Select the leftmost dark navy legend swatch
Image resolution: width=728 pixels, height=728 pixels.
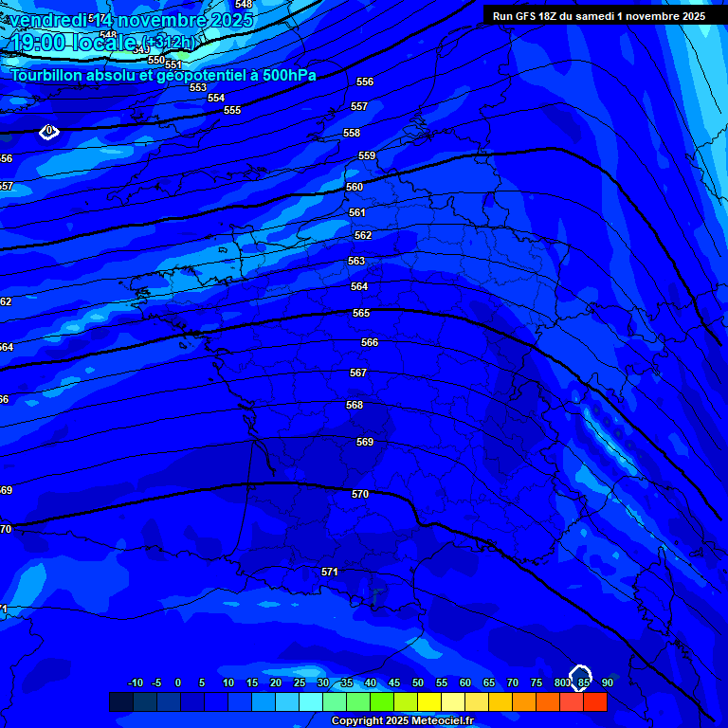(121, 702)
